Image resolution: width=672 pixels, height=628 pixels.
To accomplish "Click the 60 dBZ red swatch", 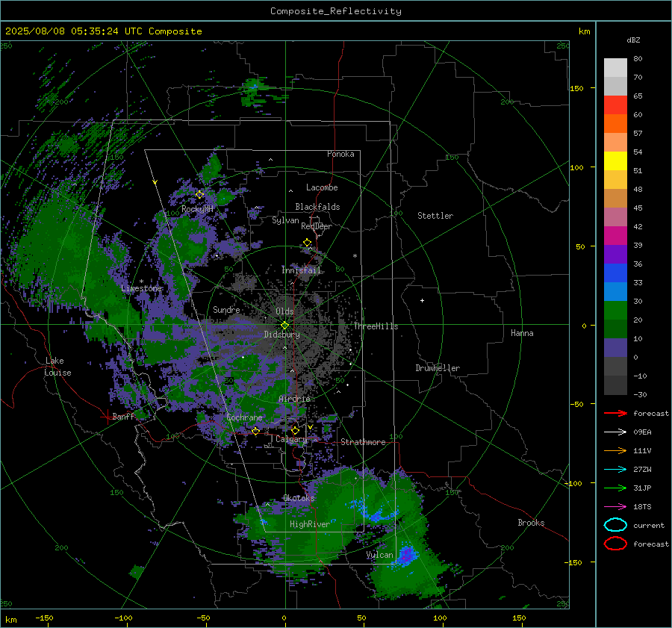I will pyautogui.click(x=615, y=105).
